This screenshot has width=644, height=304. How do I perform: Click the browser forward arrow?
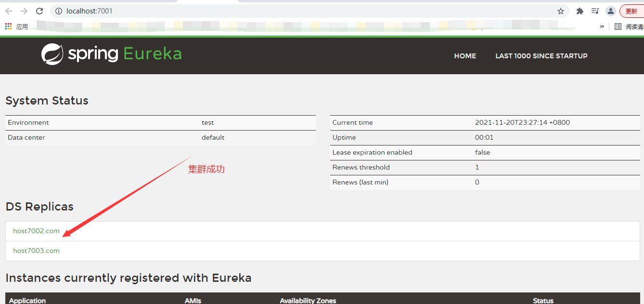point(24,11)
